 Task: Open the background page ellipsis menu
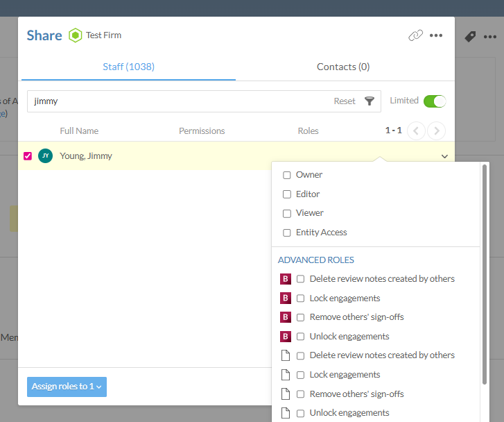tap(490, 37)
